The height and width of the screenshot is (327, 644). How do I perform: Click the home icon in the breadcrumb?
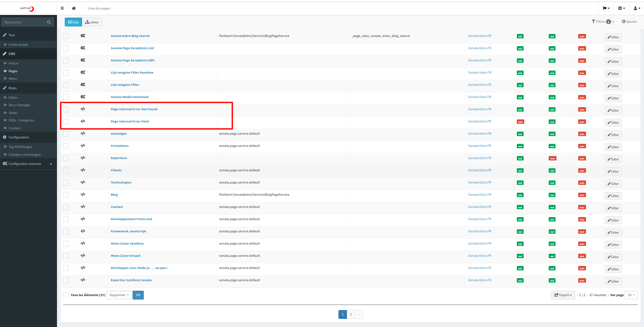coord(74,8)
